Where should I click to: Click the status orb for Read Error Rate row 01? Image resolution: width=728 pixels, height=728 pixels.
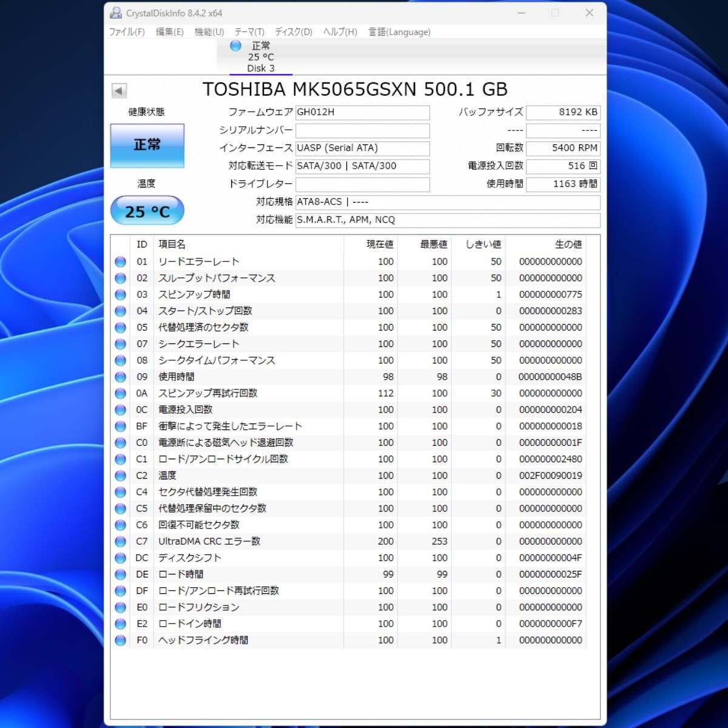[x=120, y=262]
